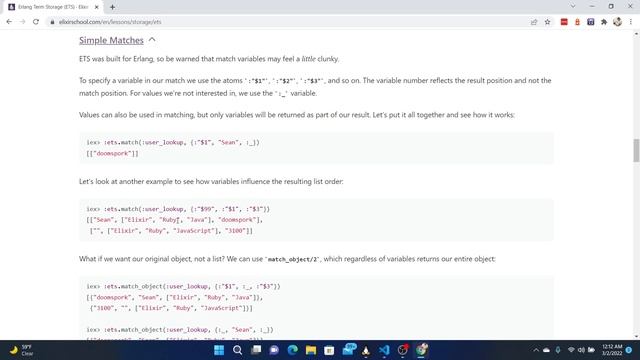Click the page's vertical scrollbar thumb

[x=636, y=150]
